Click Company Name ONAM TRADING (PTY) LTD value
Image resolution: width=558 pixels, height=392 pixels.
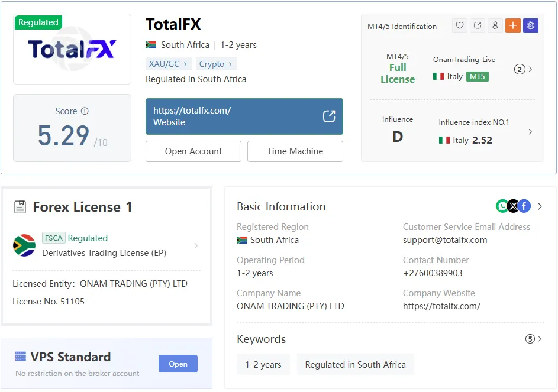click(291, 306)
